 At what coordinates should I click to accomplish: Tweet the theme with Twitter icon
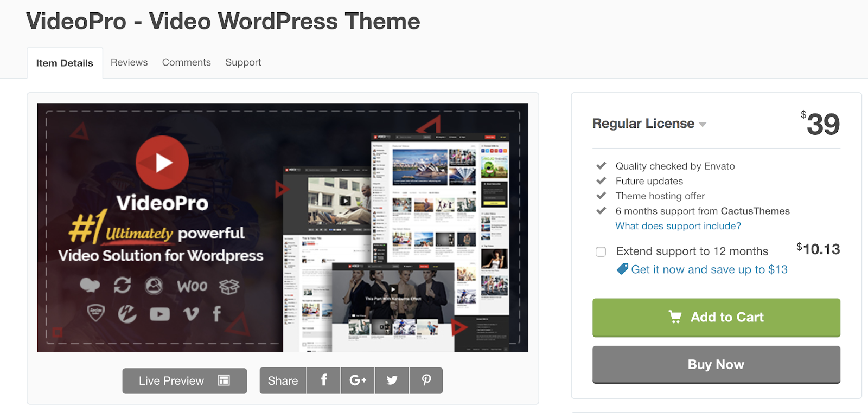pyautogui.click(x=392, y=380)
